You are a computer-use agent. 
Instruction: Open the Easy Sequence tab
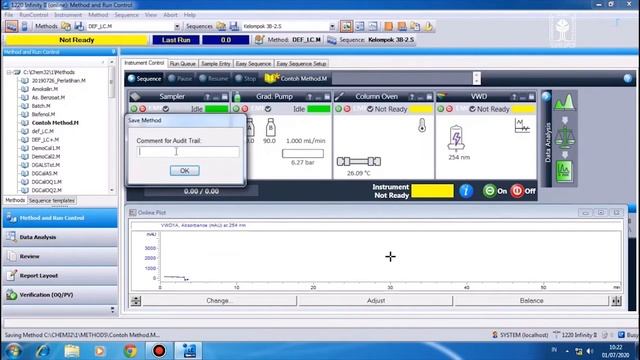pyautogui.click(x=253, y=64)
